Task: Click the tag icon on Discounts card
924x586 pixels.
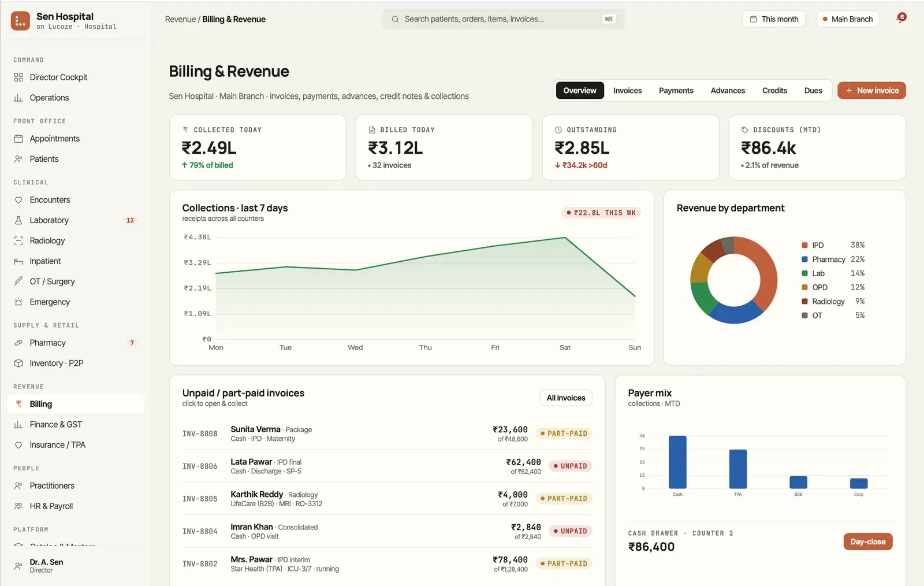Action: (x=745, y=130)
